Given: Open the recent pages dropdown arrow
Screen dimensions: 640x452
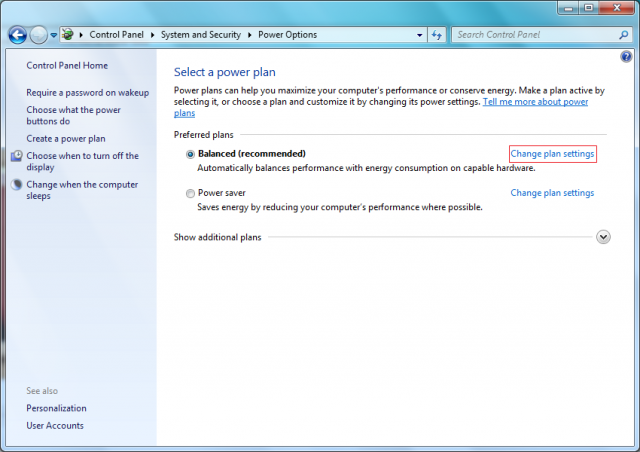Looking at the screenshot, I should 53,36.
